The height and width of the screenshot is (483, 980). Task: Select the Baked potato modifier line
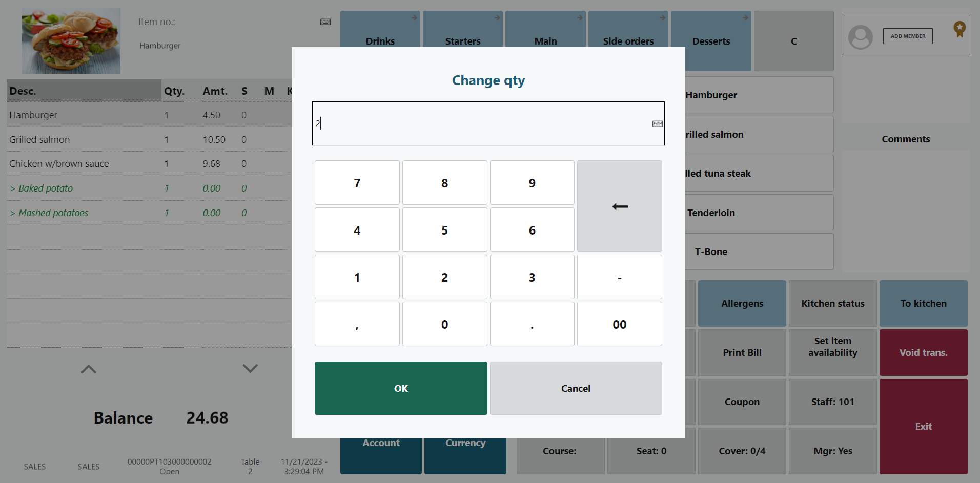coord(149,188)
